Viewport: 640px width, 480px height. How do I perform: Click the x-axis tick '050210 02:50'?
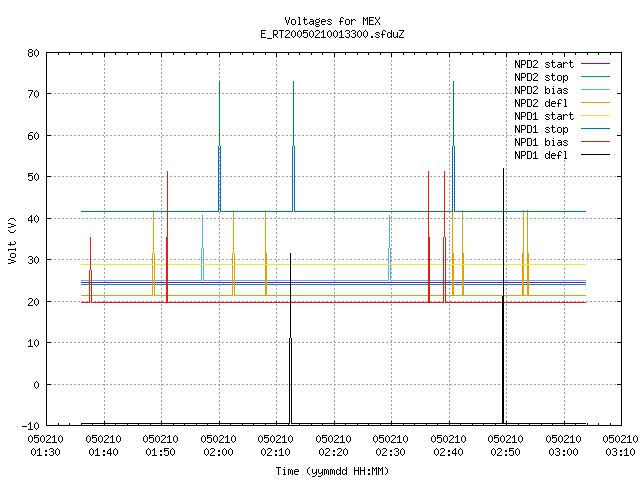[506, 446]
